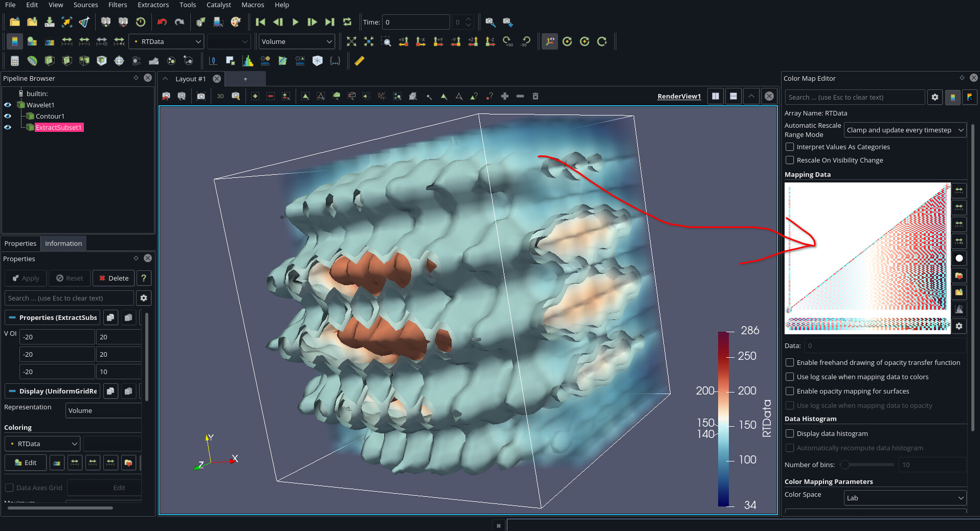Open the Filters menu
This screenshot has height=531, width=980.
tap(118, 5)
